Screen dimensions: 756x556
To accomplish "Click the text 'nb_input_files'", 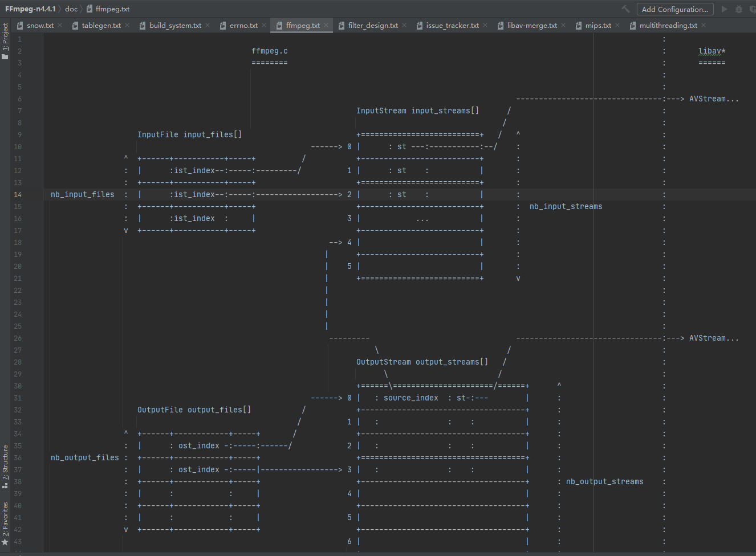I will (x=83, y=194).
